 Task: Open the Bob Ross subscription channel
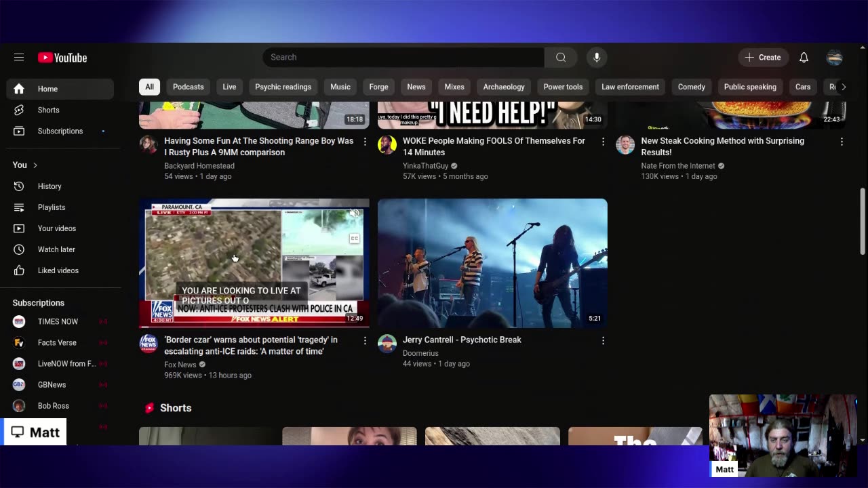click(x=60, y=405)
